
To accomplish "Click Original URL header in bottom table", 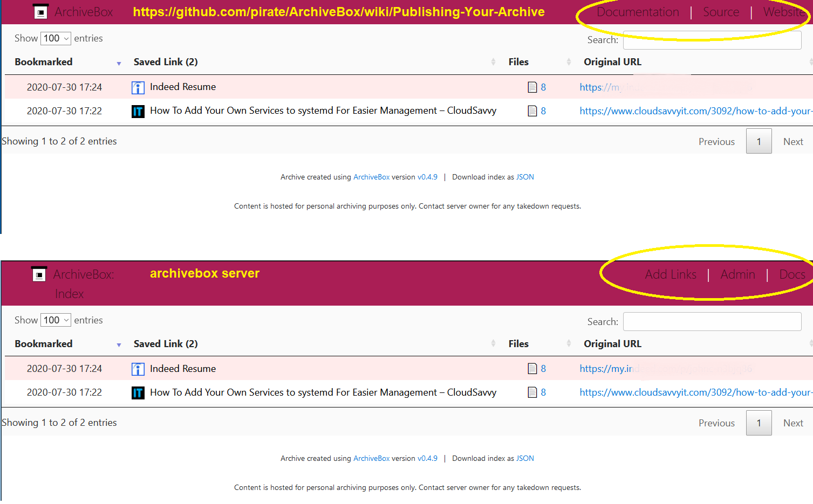I will click(x=612, y=344).
